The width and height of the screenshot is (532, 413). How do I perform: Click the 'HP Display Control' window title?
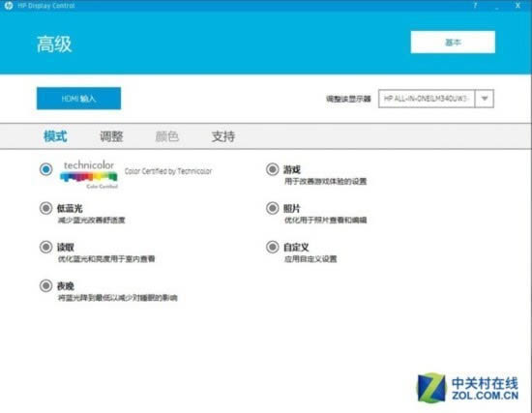pos(45,6)
